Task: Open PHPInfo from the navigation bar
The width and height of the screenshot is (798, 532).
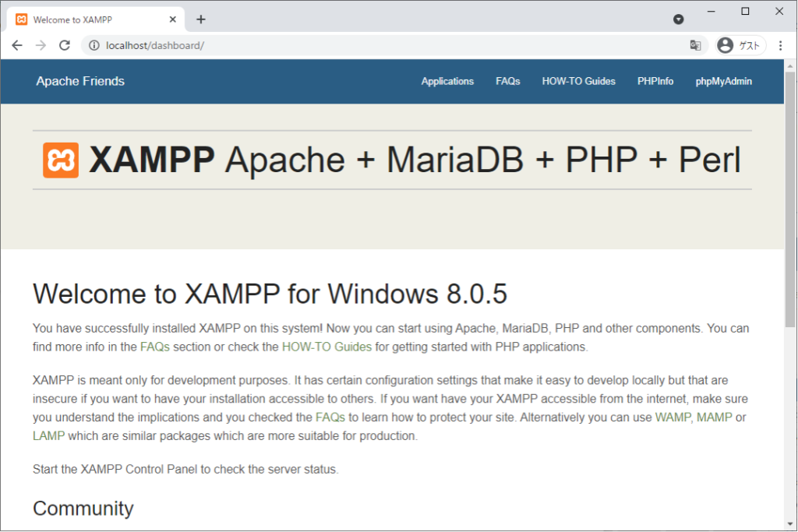Action: click(655, 81)
